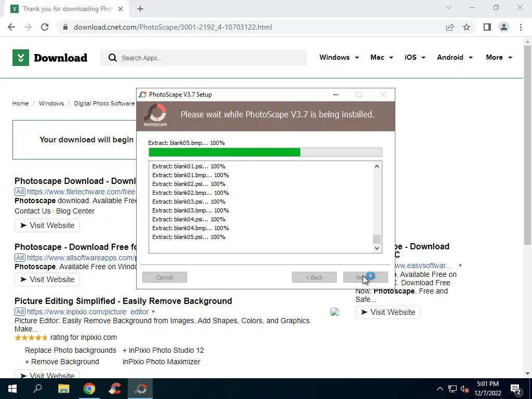Open Chrome three-dot menu
532x399 pixels.
point(521,27)
